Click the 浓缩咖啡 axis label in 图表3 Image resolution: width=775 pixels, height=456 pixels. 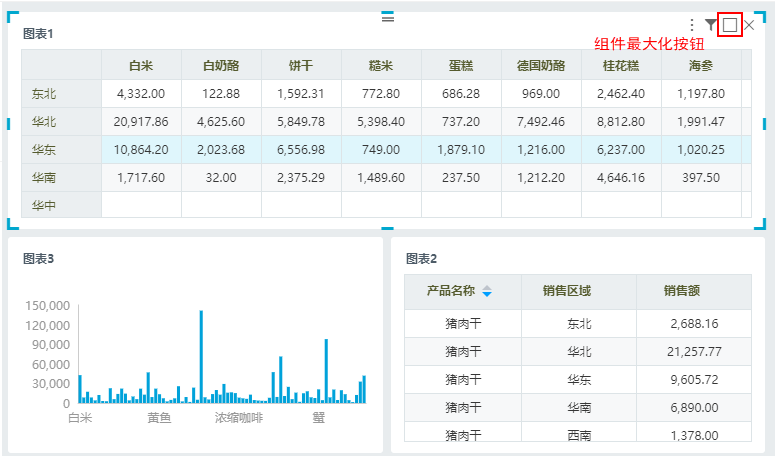(239, 418)
